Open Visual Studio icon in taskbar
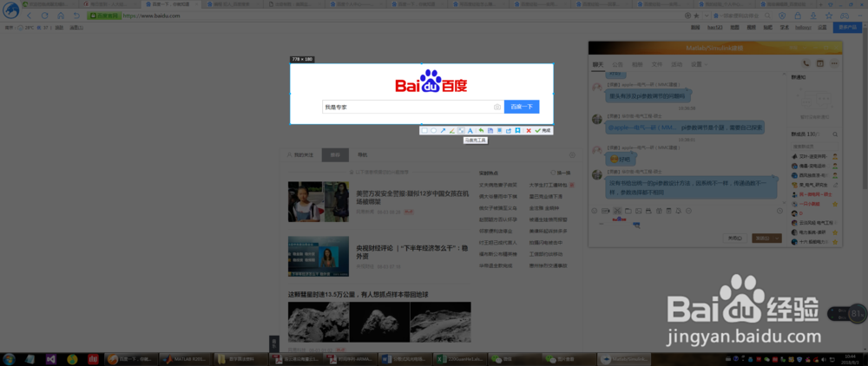868x366 pixels. tap(51, 359)
